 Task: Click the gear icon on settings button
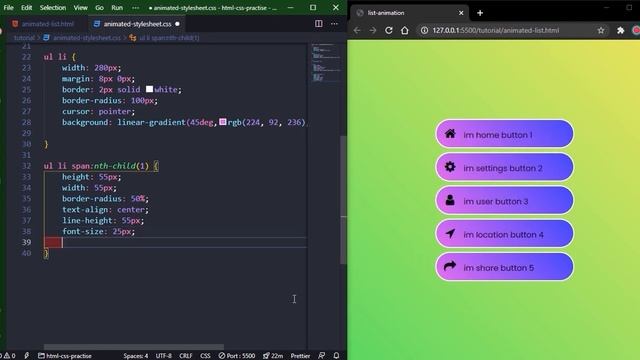pyautogui.click(x=450, y=167)
